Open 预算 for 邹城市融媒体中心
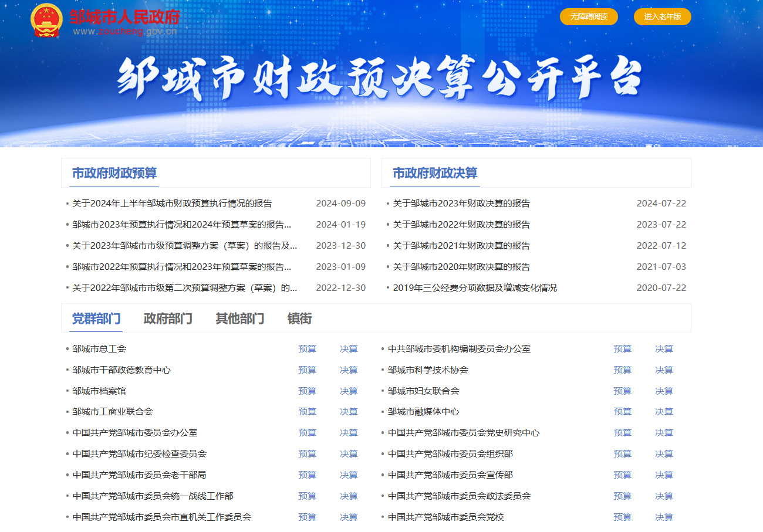 623,412
